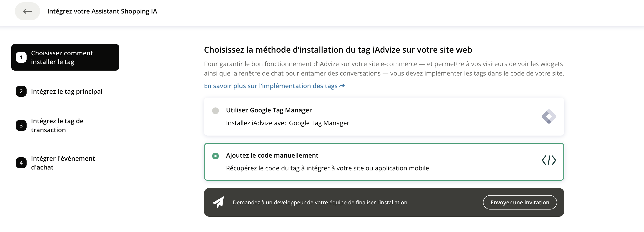The image size is (644, 232).
Task: Click the step 1 number badge
Action: (21, 57)
